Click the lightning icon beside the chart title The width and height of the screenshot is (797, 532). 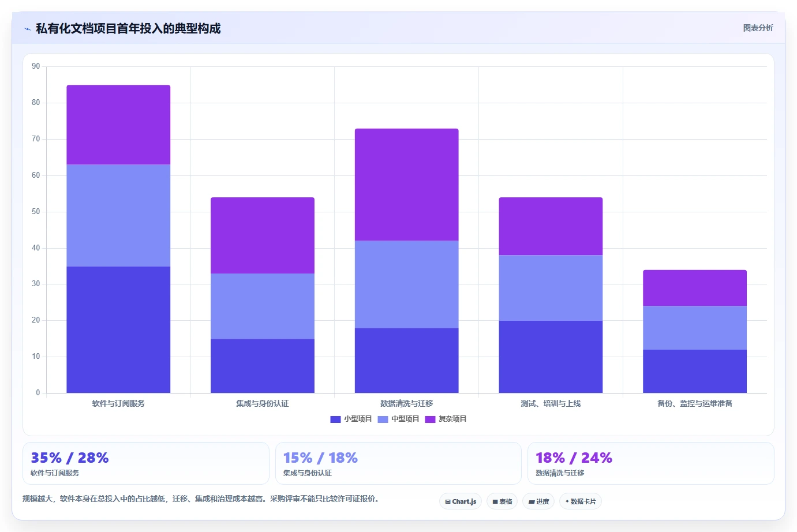point(27,29)
